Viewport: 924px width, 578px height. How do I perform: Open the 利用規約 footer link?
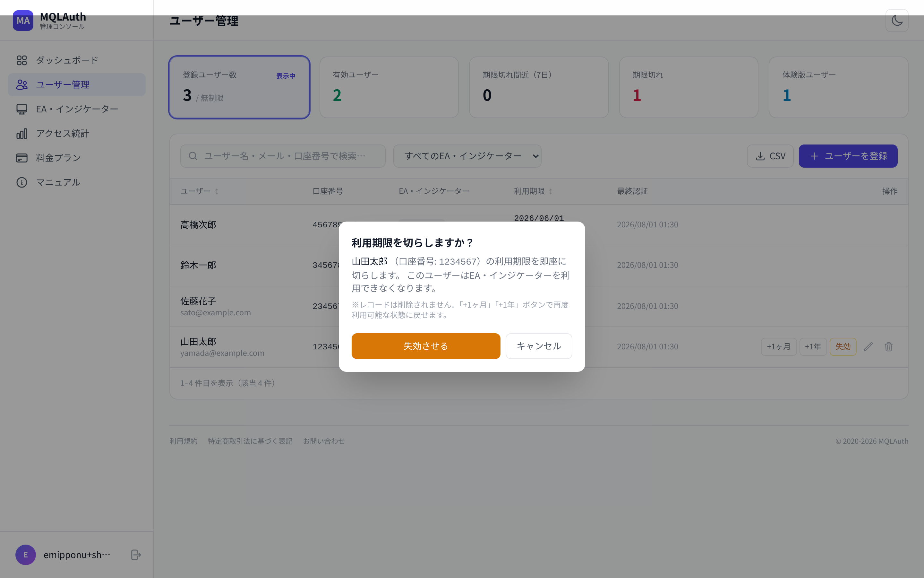(184, 441)
